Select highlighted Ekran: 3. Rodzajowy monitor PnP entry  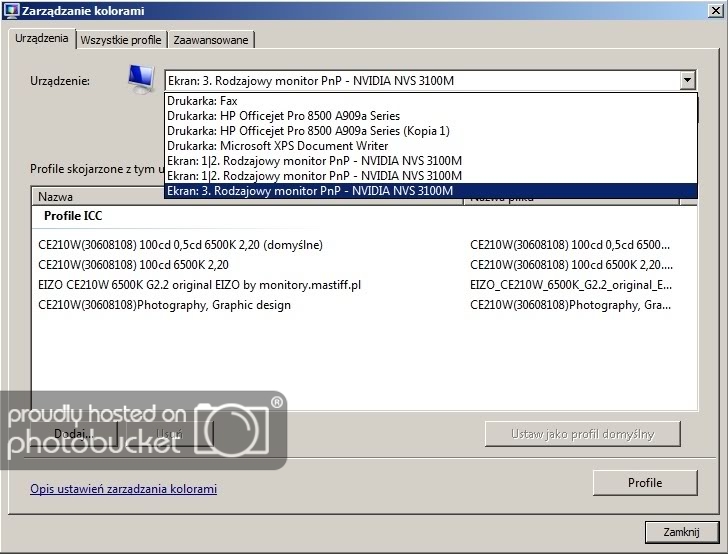(x=430, y=191)
